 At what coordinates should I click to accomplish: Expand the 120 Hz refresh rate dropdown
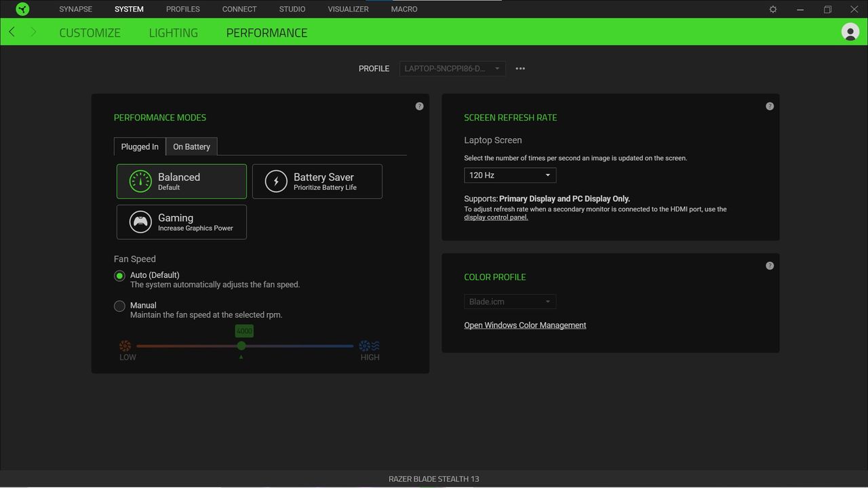coord(510,175)
